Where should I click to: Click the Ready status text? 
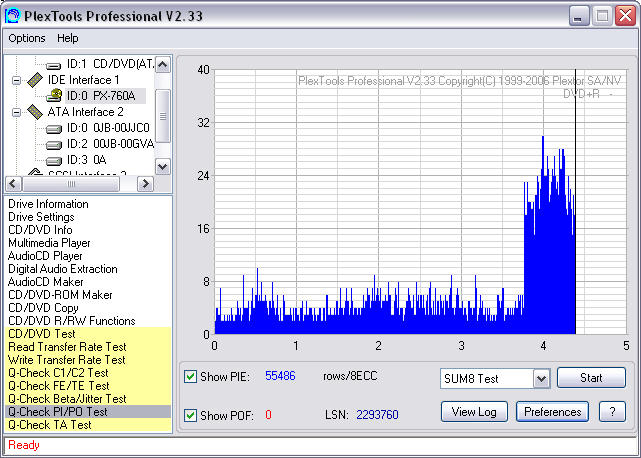click(x=24, y=445)
